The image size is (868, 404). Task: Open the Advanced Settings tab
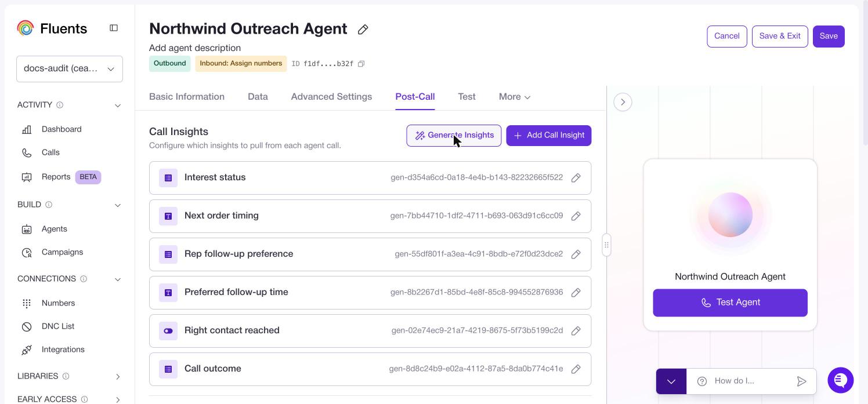pyautogui.click(x=331, y=97)
